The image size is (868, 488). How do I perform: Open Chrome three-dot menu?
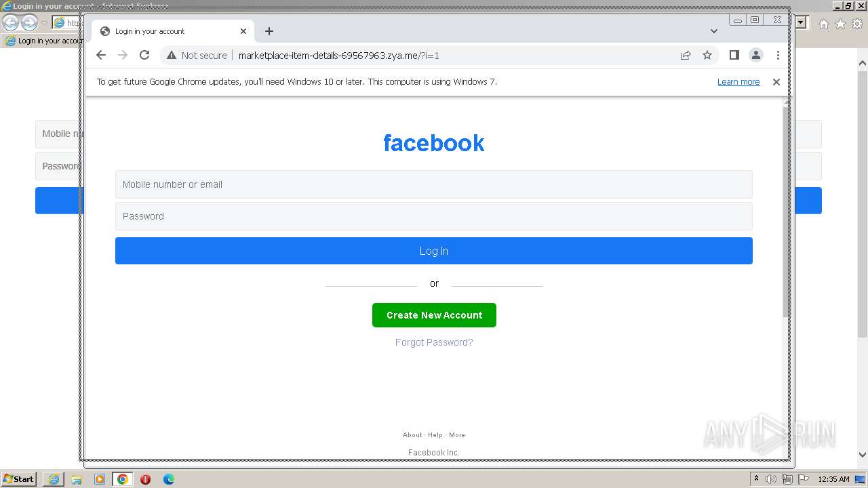[x=778, y=56]
